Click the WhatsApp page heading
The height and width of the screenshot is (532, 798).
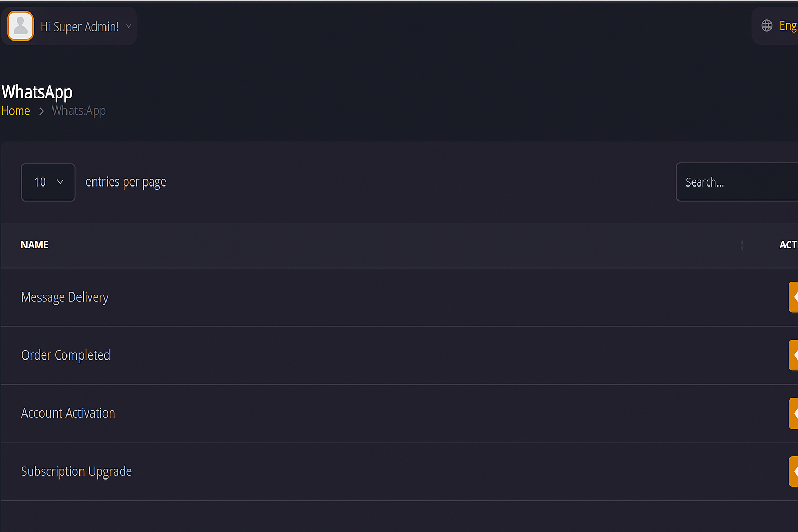click(37, 92)
